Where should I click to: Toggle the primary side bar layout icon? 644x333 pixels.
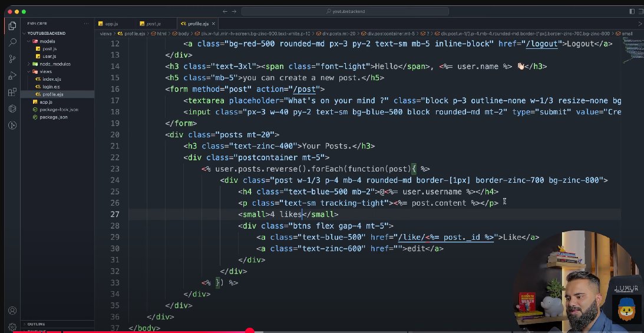point(632,12)
